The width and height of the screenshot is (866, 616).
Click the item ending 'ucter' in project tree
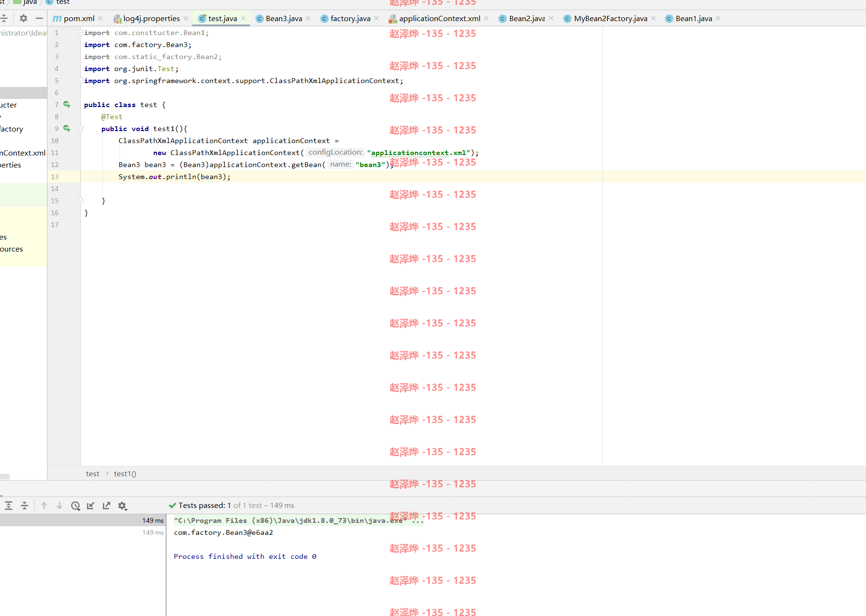tap(8, 105)
